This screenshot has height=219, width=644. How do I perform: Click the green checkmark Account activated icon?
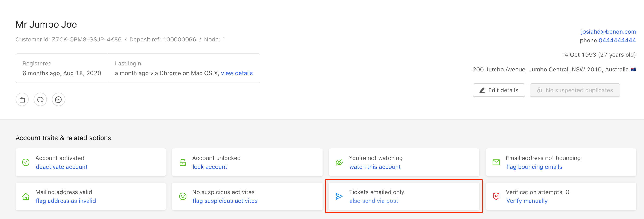26,162
